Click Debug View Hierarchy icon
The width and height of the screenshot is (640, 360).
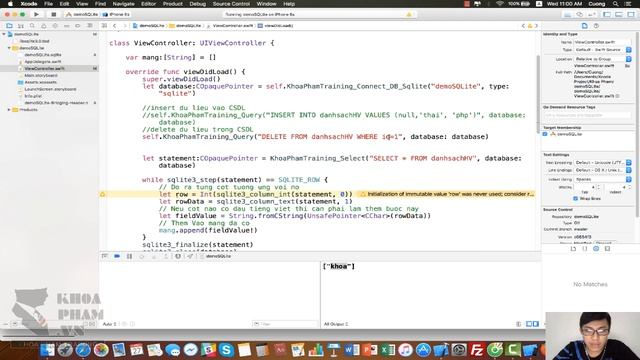point(178,256)
